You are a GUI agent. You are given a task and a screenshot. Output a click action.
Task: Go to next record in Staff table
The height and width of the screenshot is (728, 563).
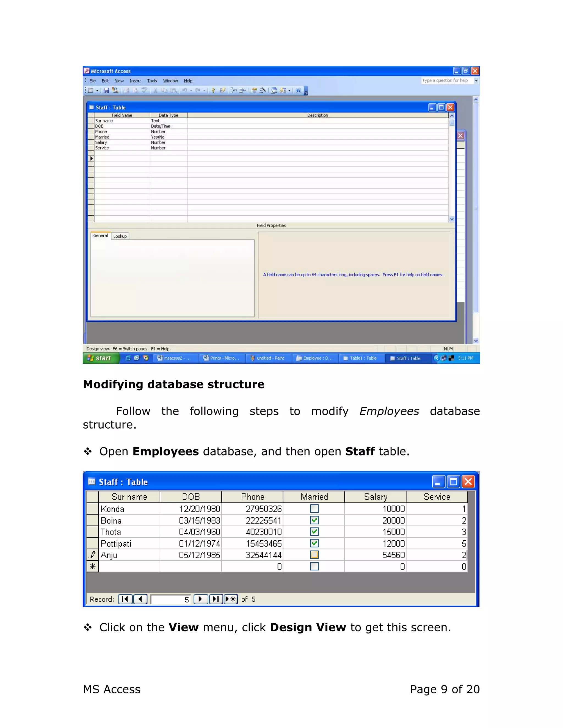(201, 599)
